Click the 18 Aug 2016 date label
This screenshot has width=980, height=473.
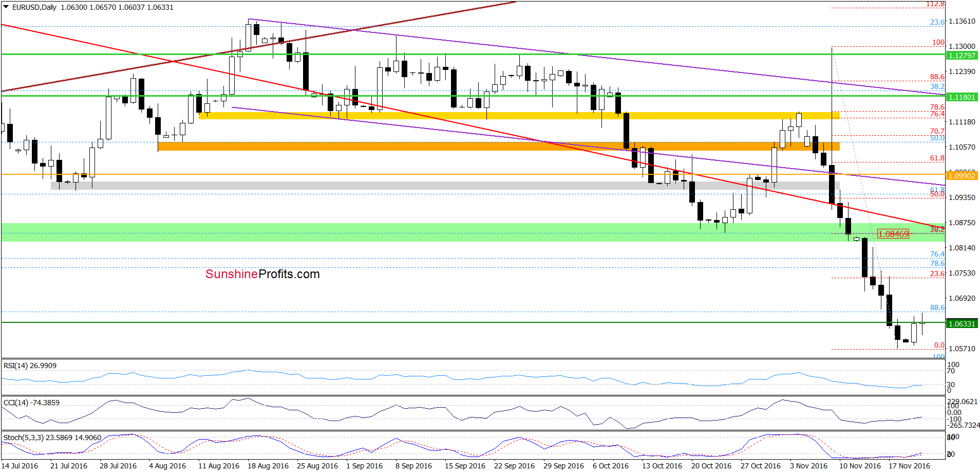pyautogui.click(x=268, y=466)
